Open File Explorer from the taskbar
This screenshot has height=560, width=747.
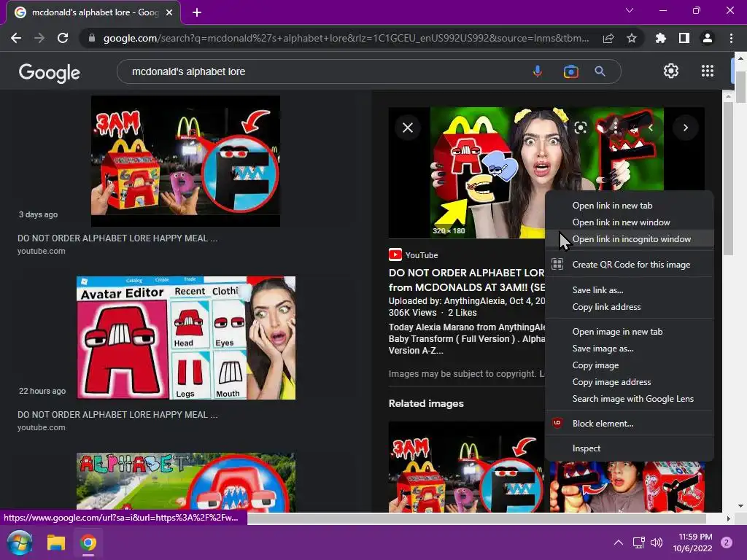[55, 542]
